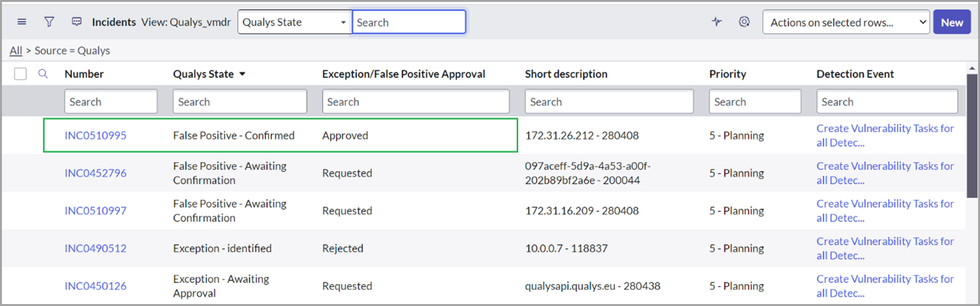This screenshot has height=306, width=980.
Task: Click the All breadcrumb link
Action: click(15, 50)
